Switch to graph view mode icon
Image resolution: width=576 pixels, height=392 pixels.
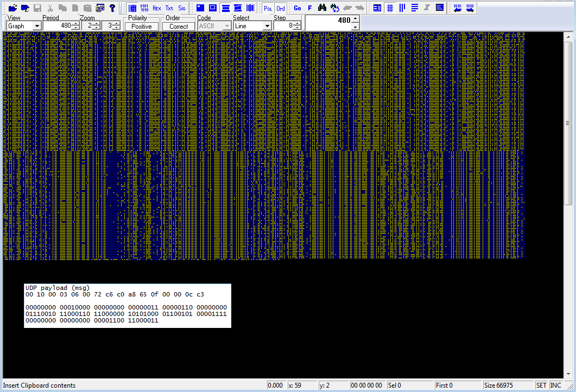(132, 8)
